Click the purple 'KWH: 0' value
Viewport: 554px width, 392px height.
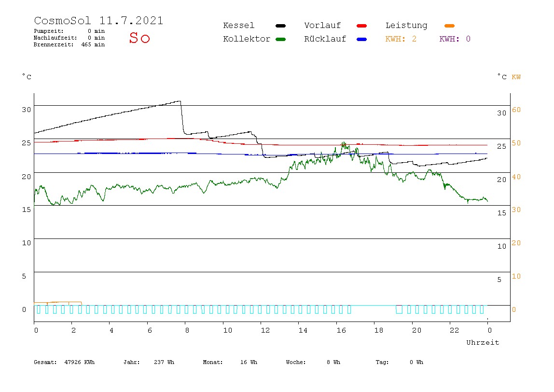(455, 39)
